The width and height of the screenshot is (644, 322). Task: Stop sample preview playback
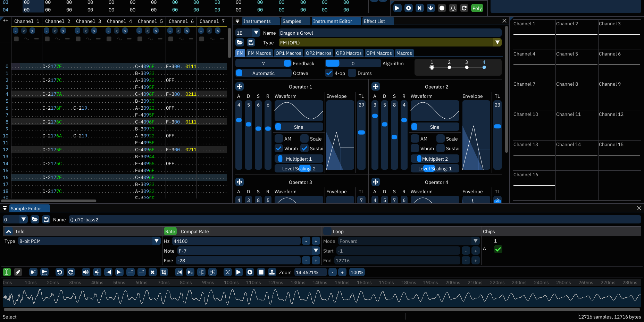point(261,272)
